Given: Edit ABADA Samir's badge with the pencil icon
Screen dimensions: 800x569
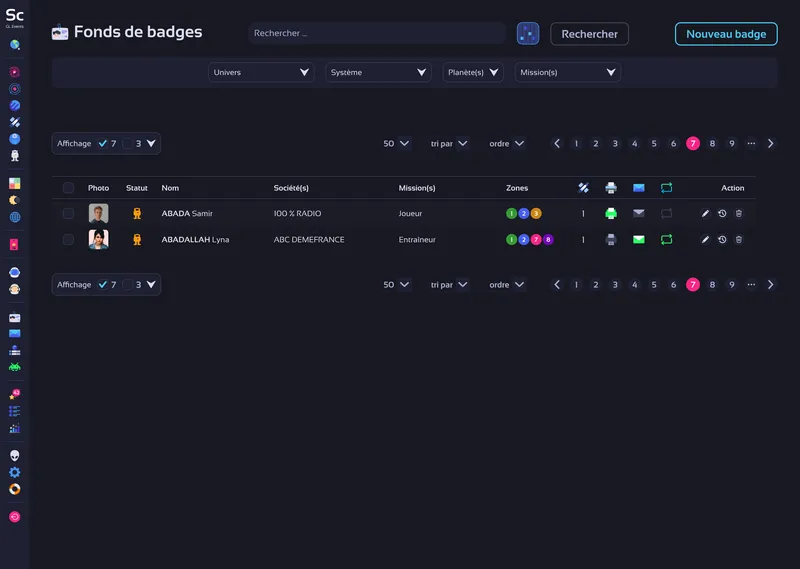Looking at the screenshot, I should [x=705, y=213].
